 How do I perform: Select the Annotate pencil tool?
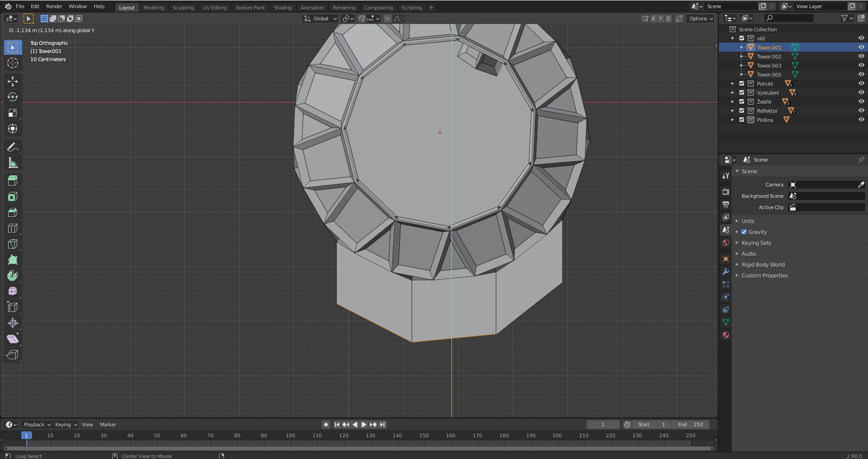(13, 147)
